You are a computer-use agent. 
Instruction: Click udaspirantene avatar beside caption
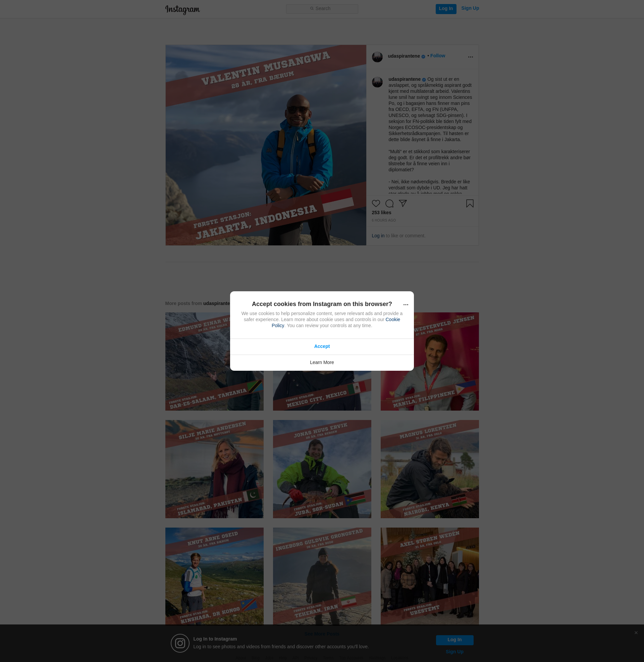377,82
